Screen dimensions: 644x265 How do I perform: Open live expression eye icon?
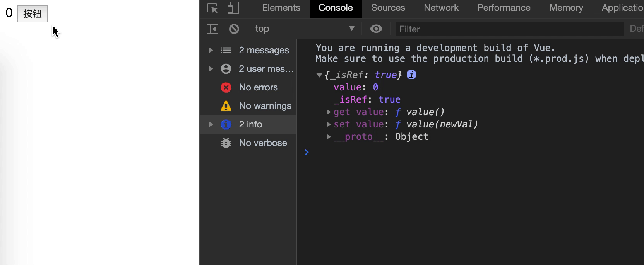pyautogui.click(x=376, y=29)
